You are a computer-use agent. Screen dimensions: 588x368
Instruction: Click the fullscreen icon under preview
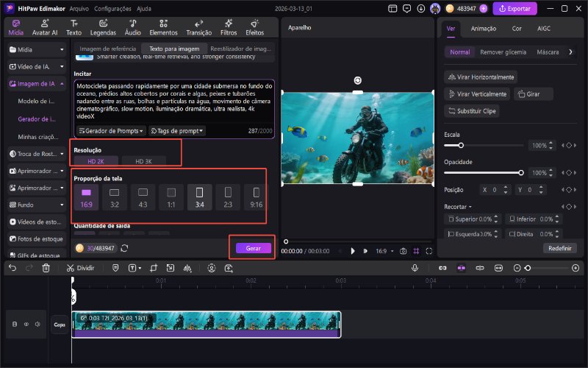tap(429, 251)
